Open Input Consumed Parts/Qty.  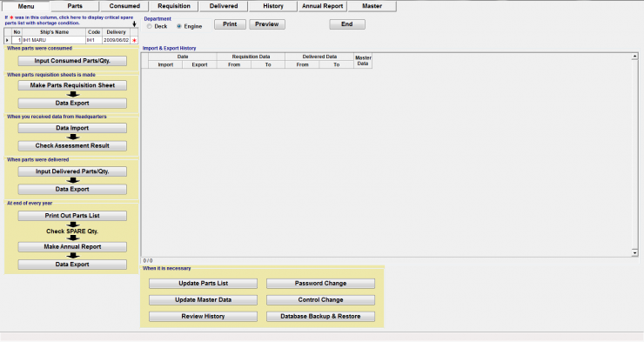(72, 61)
